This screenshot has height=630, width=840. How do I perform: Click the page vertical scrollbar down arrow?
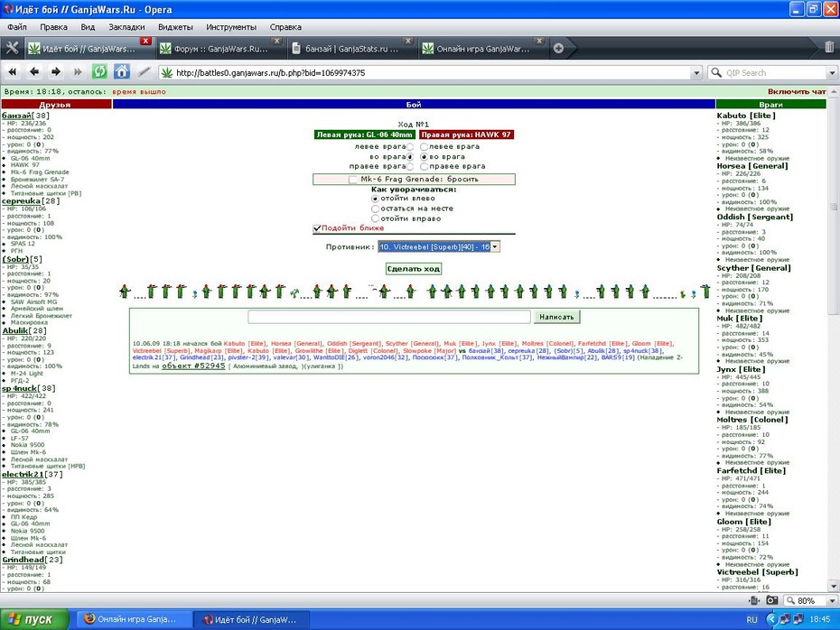(x=833, y=586)
